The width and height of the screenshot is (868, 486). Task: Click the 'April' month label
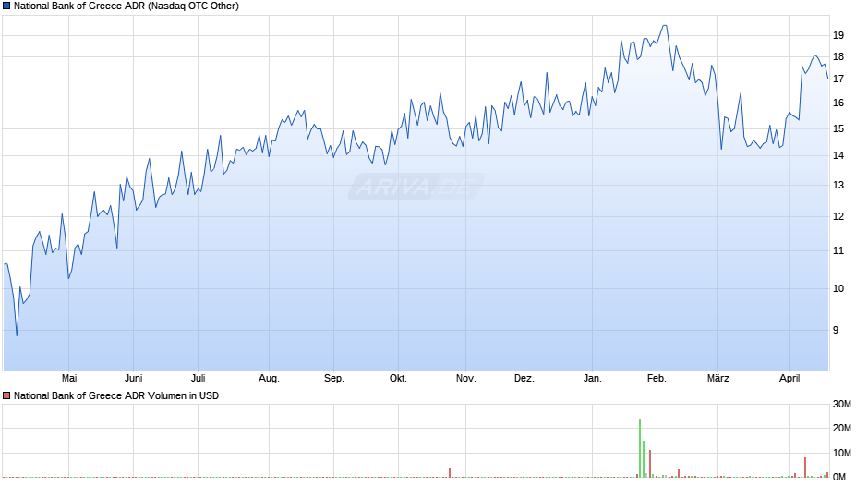click(790, 378)
